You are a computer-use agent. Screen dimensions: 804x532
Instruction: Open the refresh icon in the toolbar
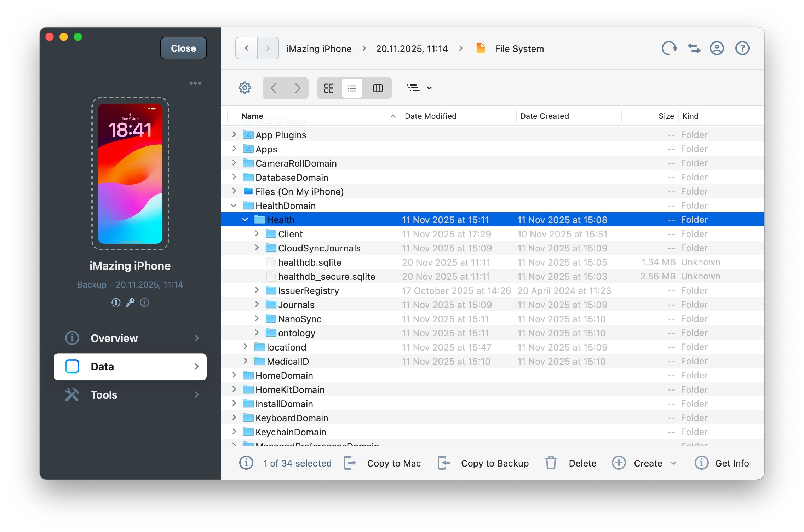pyautogui.click(x=669, y=48)
